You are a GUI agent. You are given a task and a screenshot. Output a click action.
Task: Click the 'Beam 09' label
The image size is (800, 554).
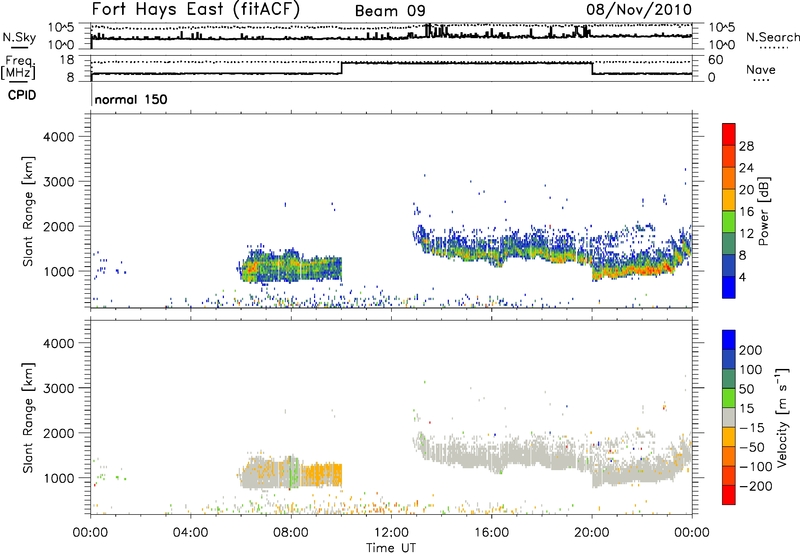[390, 11]
